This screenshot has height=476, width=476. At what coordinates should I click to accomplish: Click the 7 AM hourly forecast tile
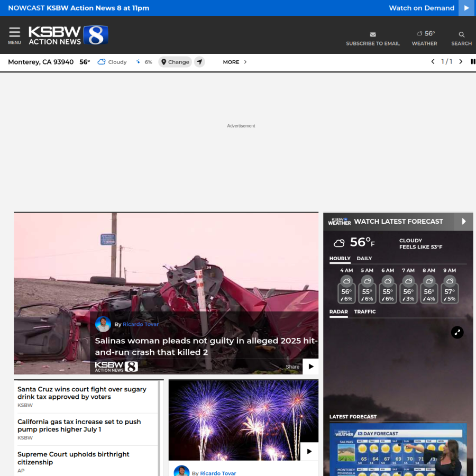pyautogui.click(x=408, y=286)
